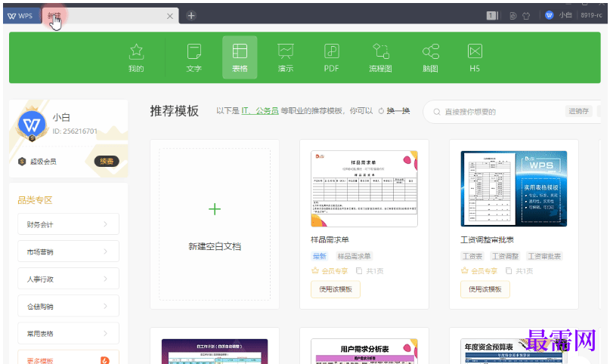This screenshot has height=364, width=610.
Task: Select the 脑图 mind map icon
Action: 430,58
